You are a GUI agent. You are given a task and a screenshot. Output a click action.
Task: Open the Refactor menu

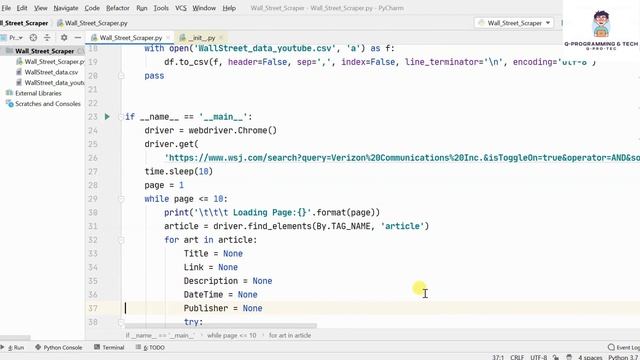click(x=118, y=8)
